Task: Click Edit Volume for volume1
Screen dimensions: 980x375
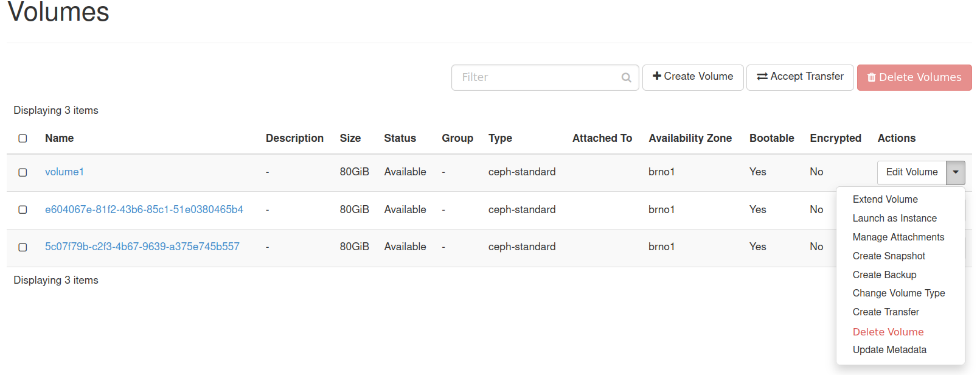Action: click(x=911, y=172)
